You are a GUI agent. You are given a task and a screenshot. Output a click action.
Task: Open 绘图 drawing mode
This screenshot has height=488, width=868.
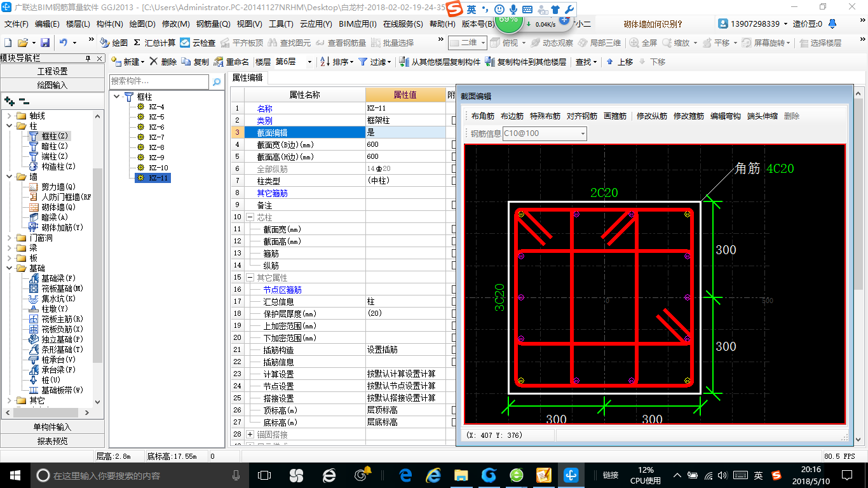pos(114,43)
